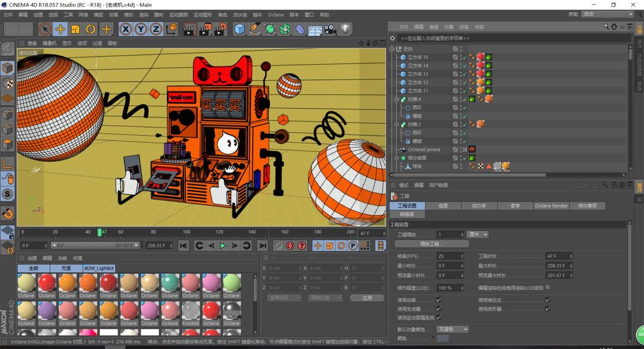
Task: Open the 灰蓝色 default object color dropdown
Action: 453,329
